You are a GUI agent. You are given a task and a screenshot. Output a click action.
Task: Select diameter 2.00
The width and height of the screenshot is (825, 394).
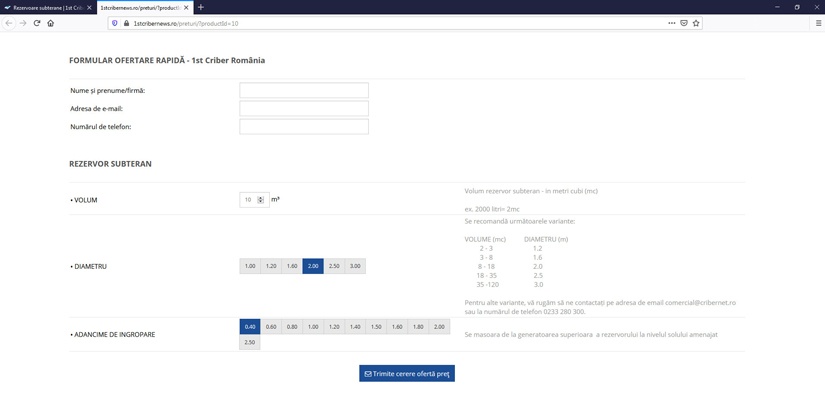coord(313,266)
